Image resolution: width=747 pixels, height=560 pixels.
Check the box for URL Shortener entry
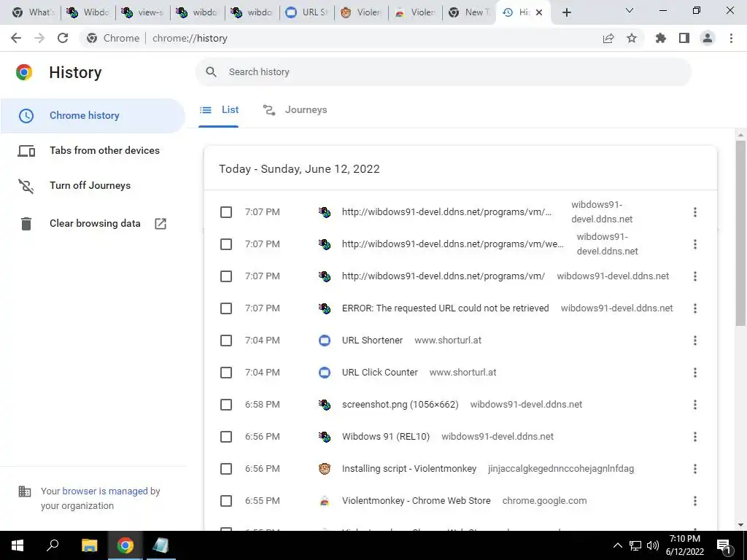pyautogui.click(x=226, y=341)
